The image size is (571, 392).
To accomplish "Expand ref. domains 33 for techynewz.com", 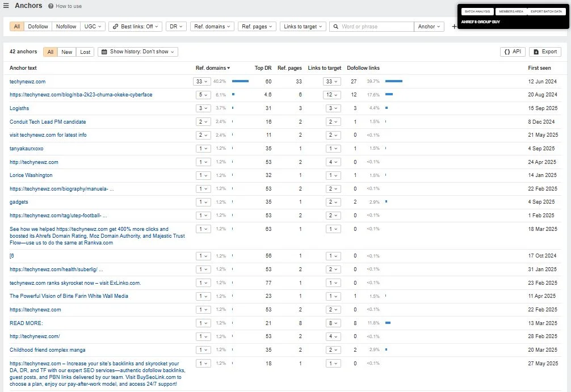I will (x=201, y=82).
